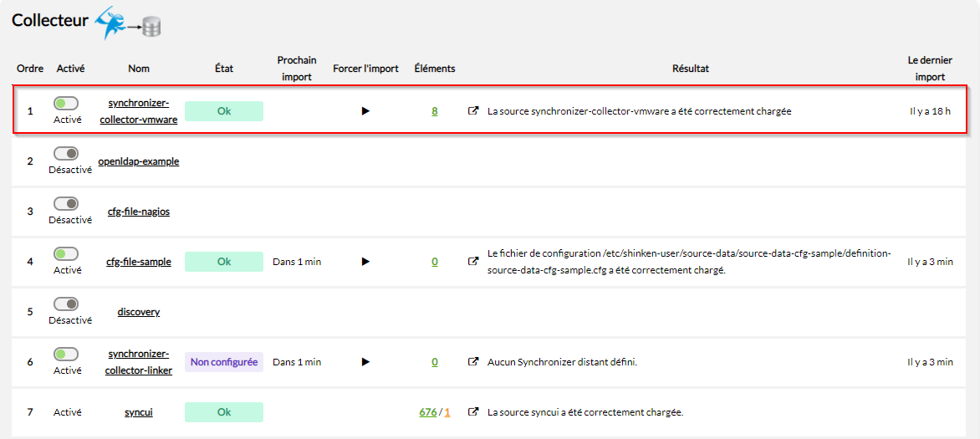The height and width of the screenshot is (439, 980).
Task: Click the orange 1 count for syncui
Action: point(447,412)
